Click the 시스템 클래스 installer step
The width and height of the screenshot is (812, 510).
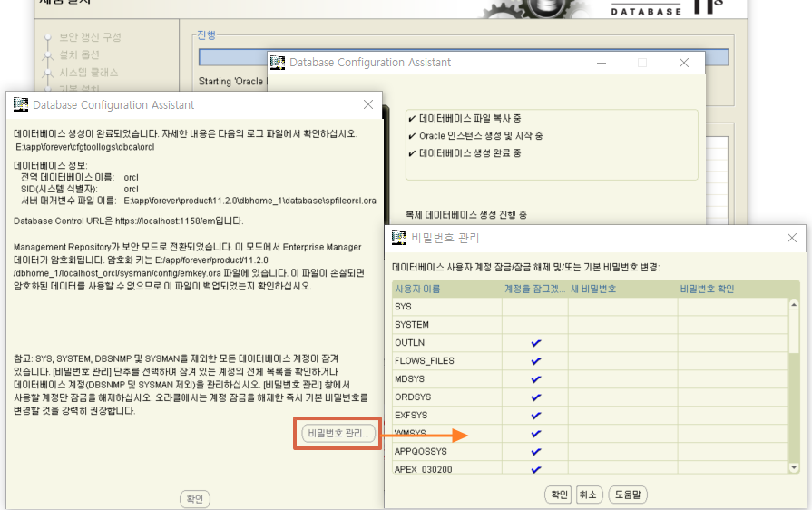[x=89, y=73]
